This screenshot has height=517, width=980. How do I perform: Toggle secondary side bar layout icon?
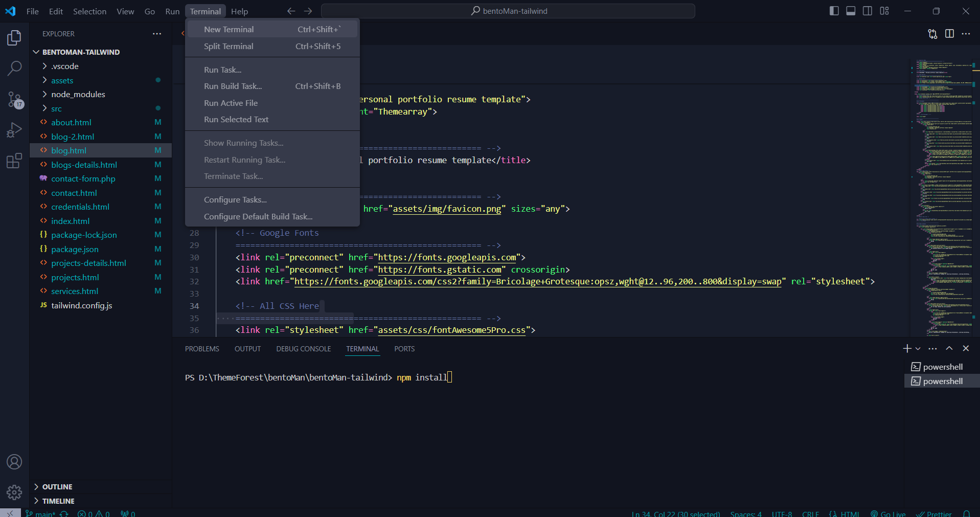(868, 11)
